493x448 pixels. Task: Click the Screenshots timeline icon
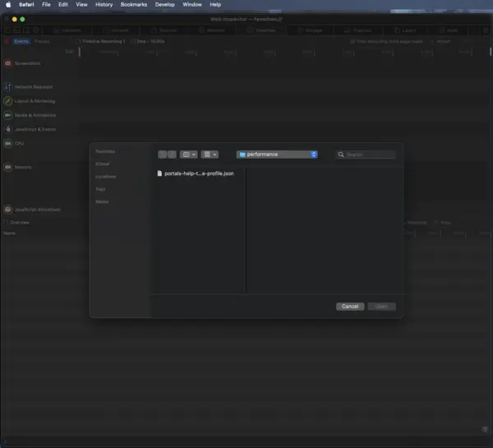pyautogui.click(x=8, y=63)
